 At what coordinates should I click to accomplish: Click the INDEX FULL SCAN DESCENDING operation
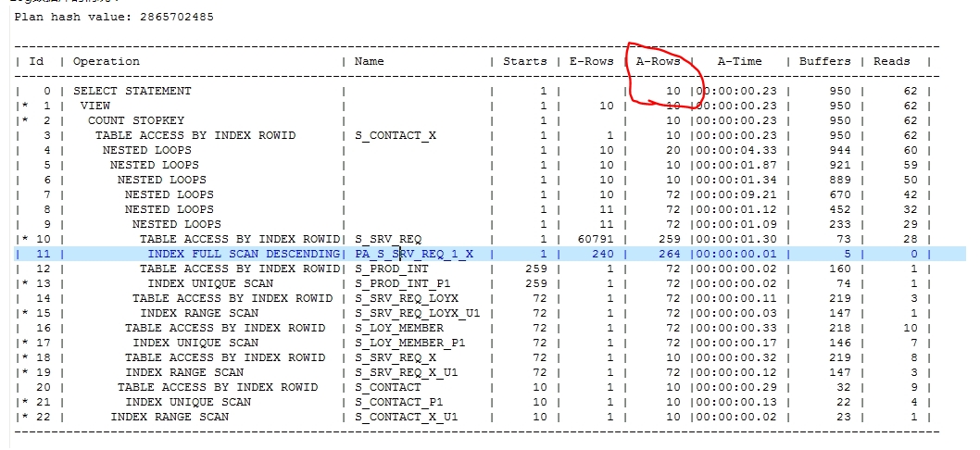(x=244, y=254)
